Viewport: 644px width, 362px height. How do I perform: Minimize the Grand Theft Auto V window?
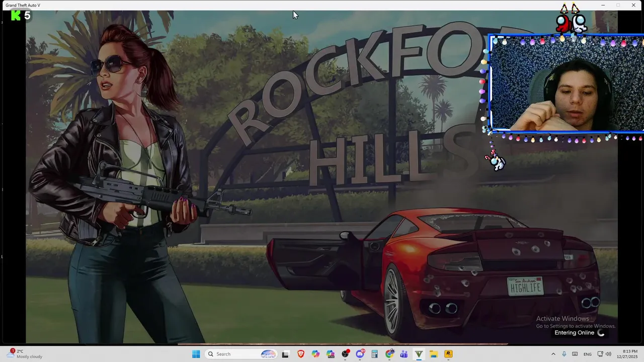pos(603,5)
